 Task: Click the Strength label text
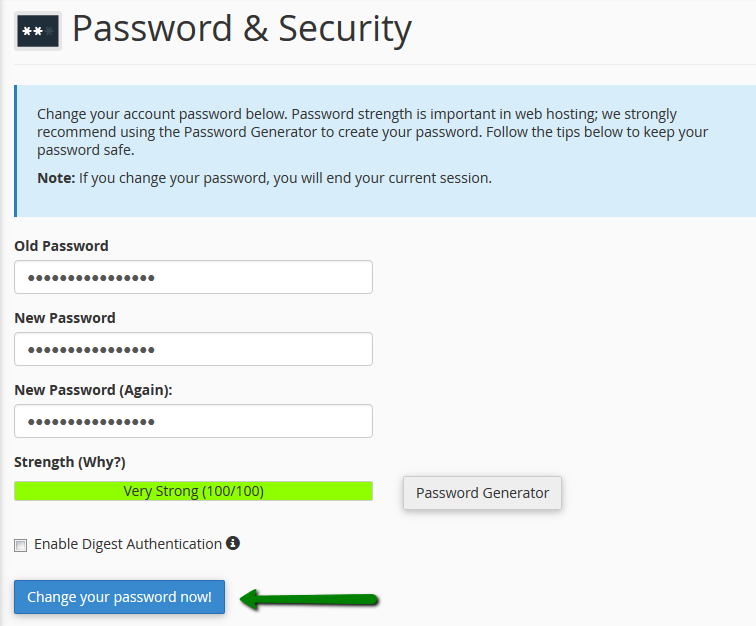coord(43,462)
